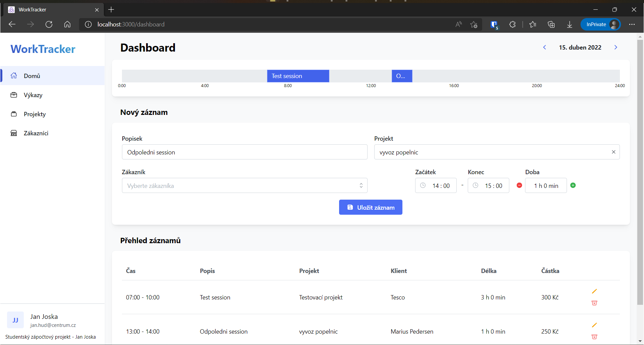The width and height of the screenshot is (644, 345).
Task: Increase duration with green plus icon
Action: click(x=573, y=185)
